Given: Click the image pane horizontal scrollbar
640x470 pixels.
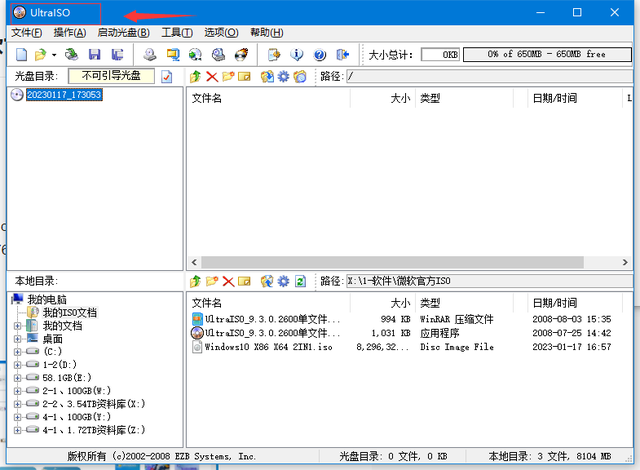Looking at the screenshot, I should [x=392, y=262].
